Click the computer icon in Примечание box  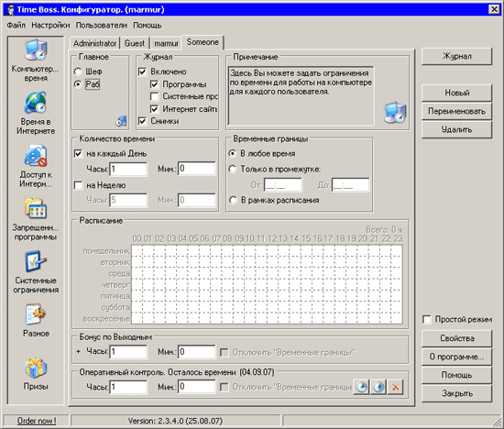point(395,112)
